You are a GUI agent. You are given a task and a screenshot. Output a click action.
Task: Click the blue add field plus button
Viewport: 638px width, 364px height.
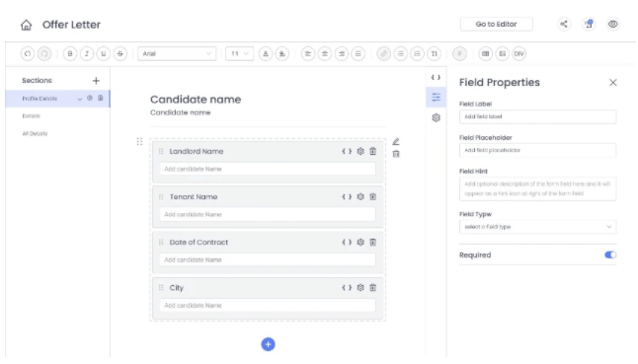pos(269,344)
